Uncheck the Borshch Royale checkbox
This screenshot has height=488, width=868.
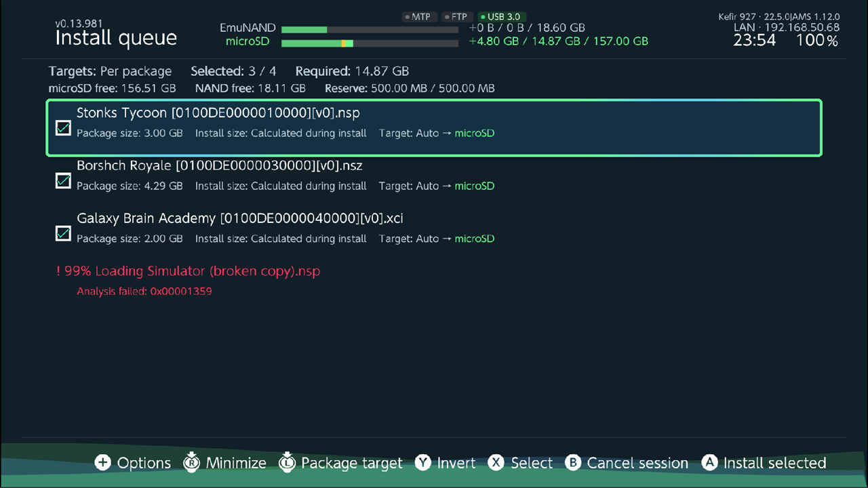click(x=63, y=180)
